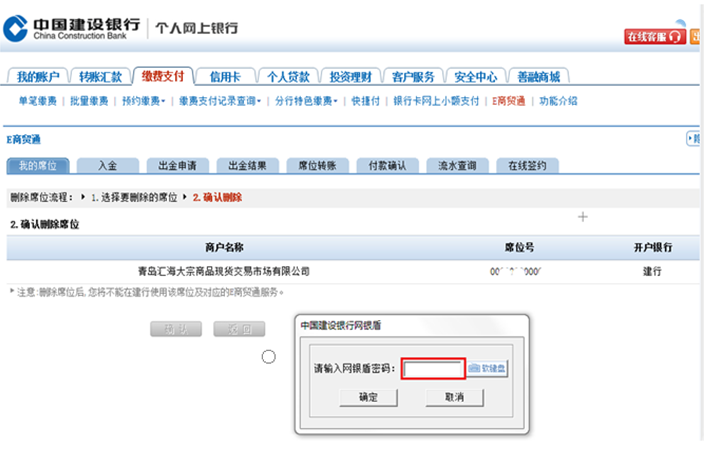Switch to the 转账汇款 tab
Screen dimensions: 706x465
100,77
